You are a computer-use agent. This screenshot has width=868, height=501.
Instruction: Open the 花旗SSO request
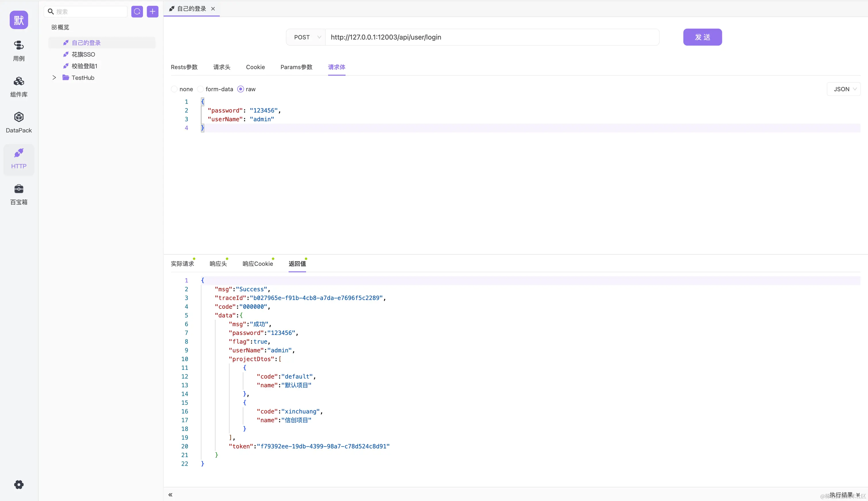click(83, 54)
